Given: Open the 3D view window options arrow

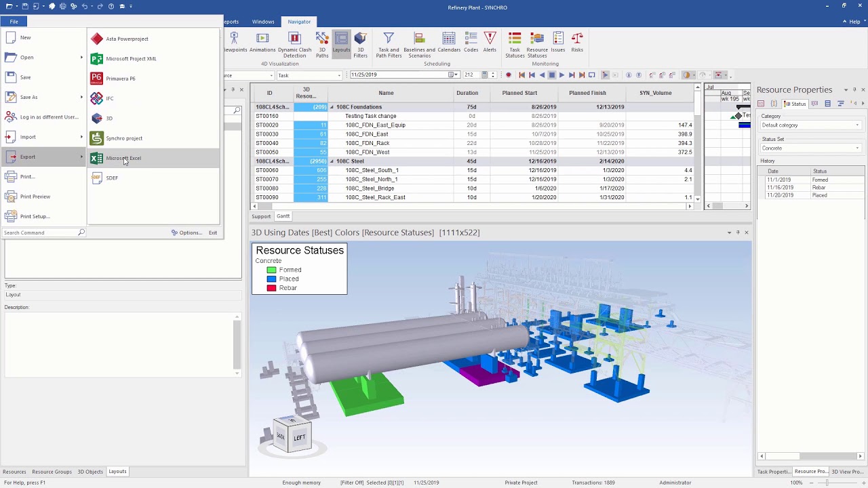Looking at the screenshot, I should pos(730,232).
